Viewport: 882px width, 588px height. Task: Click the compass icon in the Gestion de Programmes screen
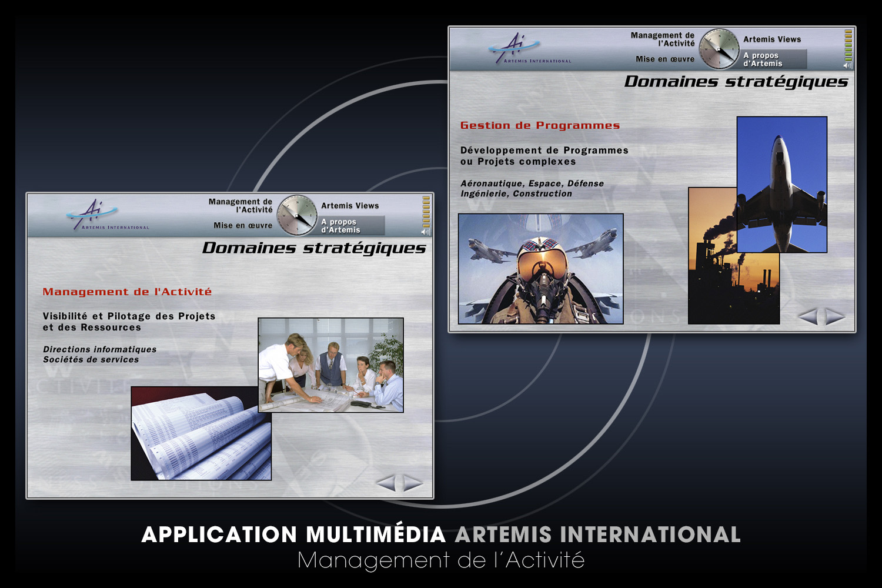click(719, 49)
